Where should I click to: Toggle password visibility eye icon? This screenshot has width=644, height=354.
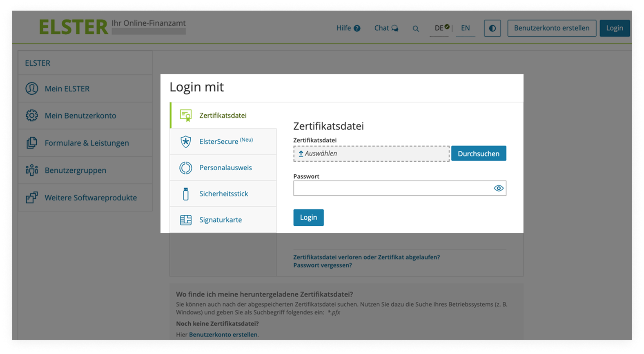[x=499, y=188]
